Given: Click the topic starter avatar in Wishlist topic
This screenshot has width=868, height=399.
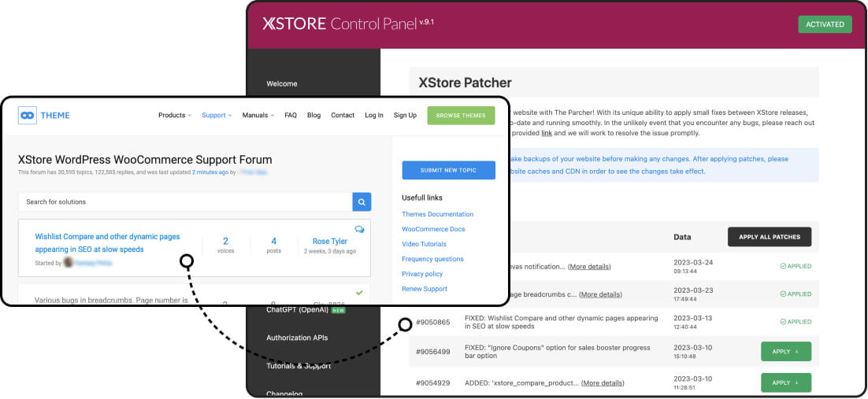Looking at the screenshot, I should [69, 263].
